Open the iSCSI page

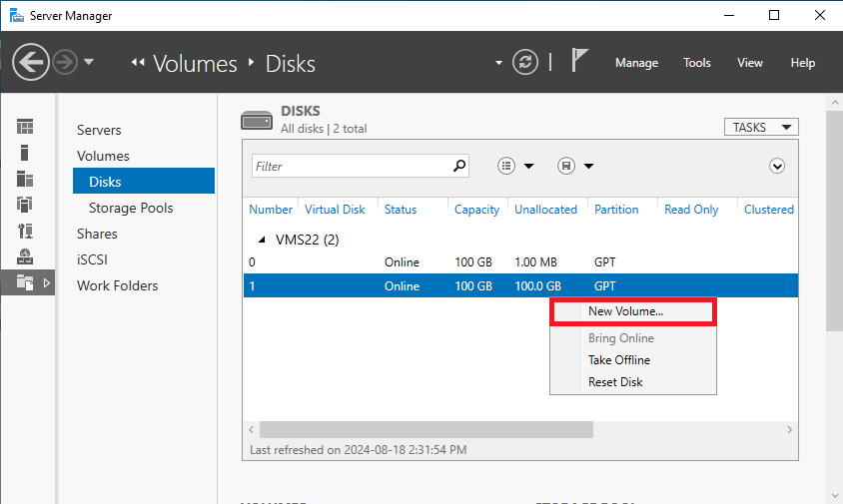(92, 259)
